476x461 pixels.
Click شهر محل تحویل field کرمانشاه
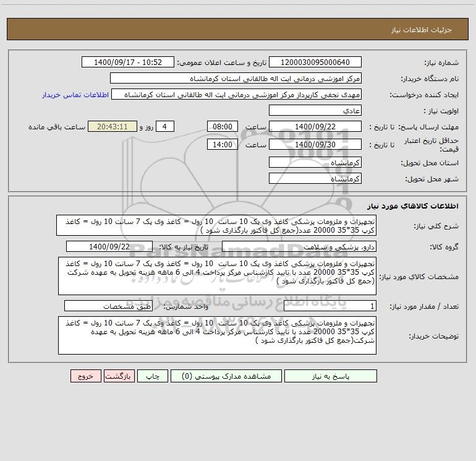point(315,178)
